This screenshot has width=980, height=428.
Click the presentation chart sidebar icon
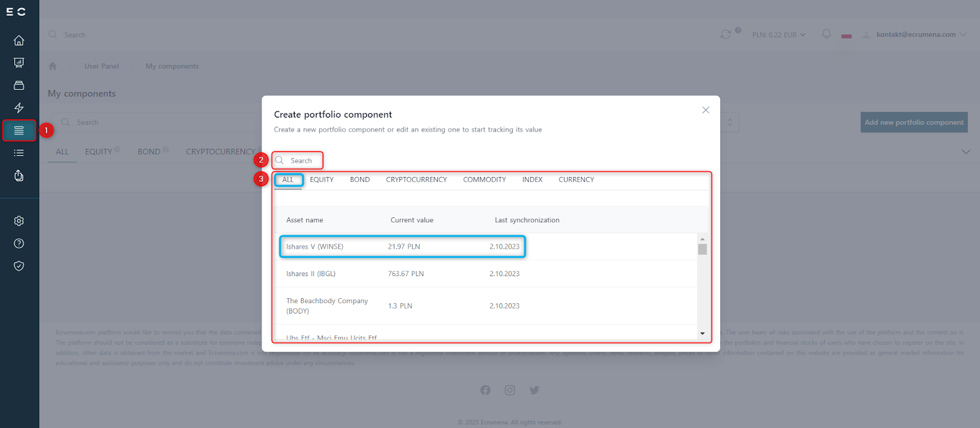pos(19,62)
